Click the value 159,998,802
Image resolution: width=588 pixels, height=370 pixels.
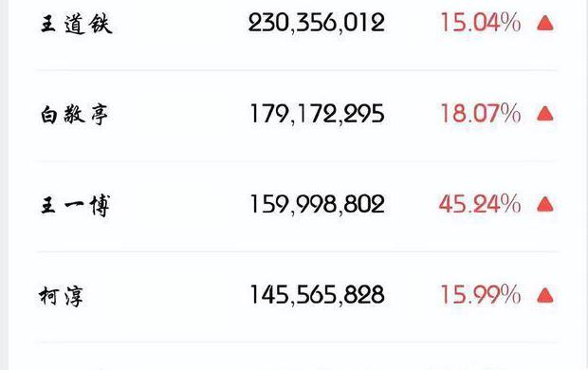(x=318, y=205)
